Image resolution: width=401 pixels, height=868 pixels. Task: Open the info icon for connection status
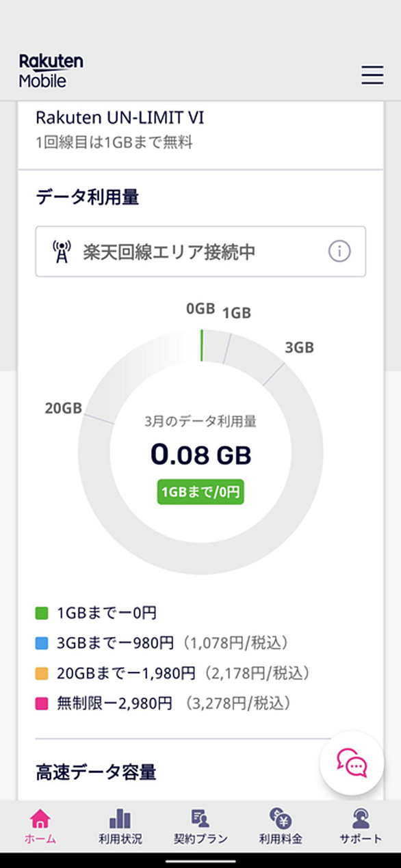[339, 252]
